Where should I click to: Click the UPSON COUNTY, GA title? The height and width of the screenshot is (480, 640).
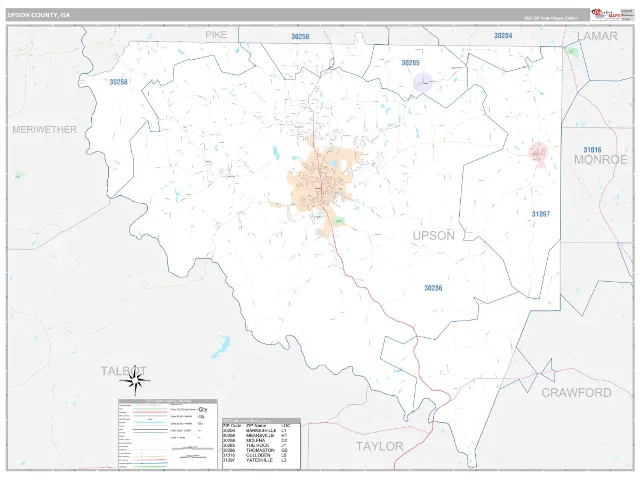(39, 15)
